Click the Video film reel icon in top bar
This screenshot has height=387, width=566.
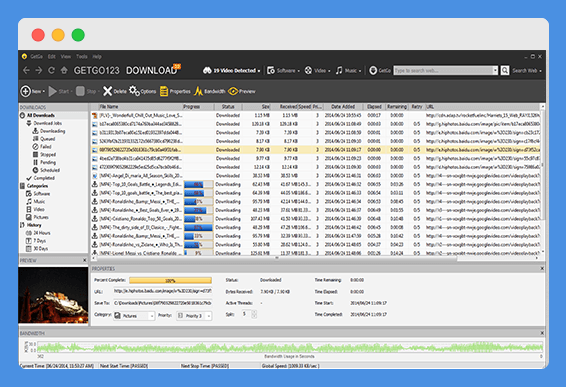(308, 70)
